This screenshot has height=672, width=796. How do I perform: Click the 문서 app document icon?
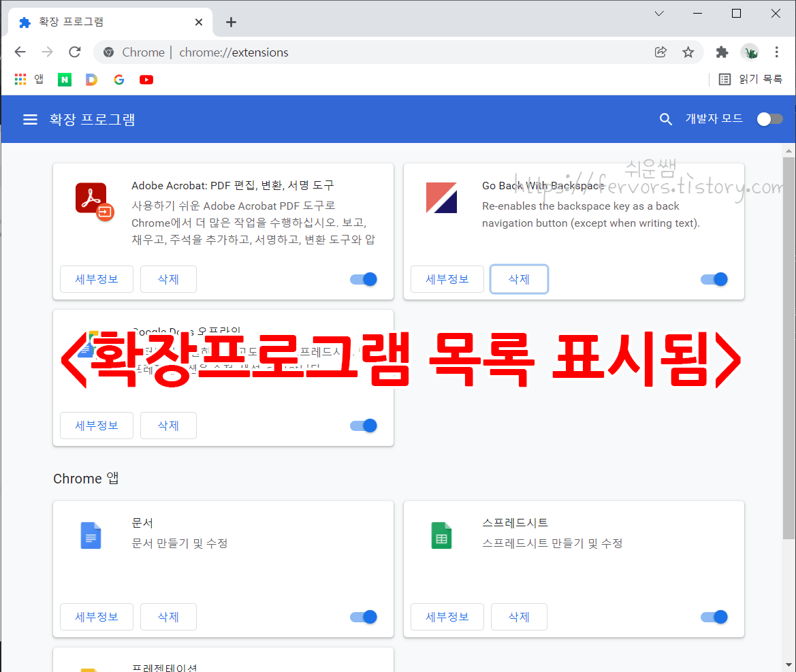click(91, 535)
